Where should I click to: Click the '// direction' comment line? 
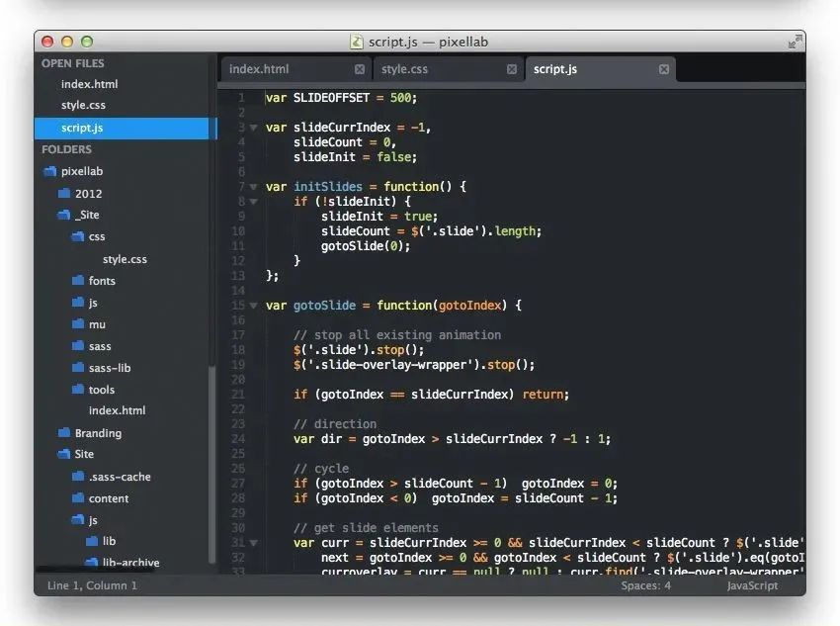(335, 424)
